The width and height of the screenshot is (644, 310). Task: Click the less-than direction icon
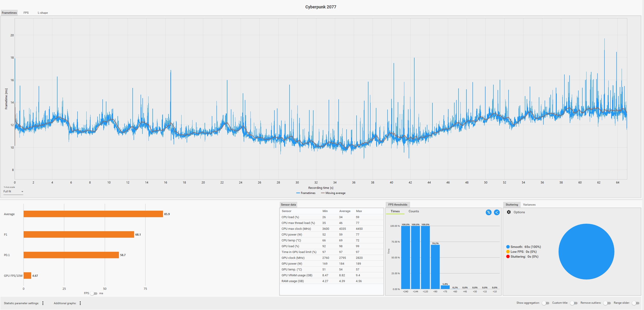click(x=496, y=212)
